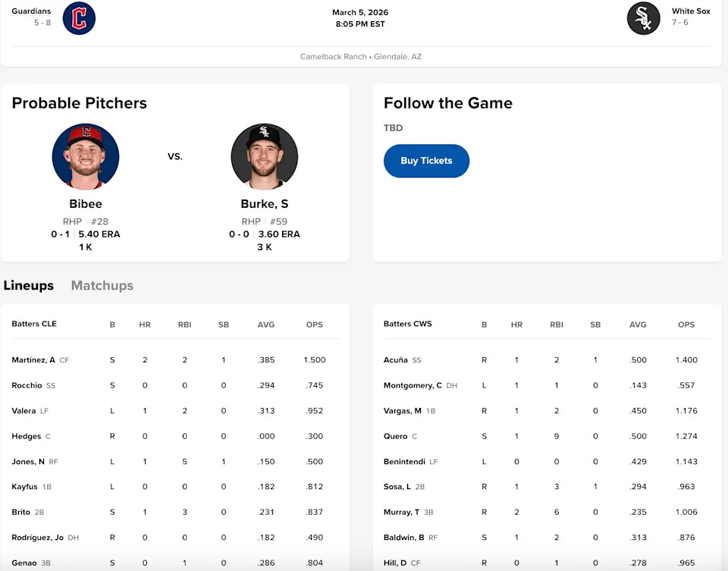Click the Chicago White Sox team logo
The image size is (728, 571).
coord(643,18)
